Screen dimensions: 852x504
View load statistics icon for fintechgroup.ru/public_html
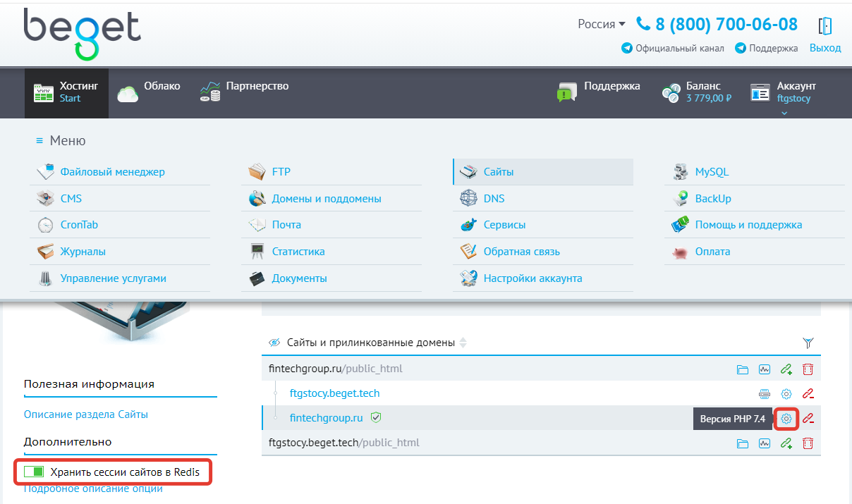coord(764,369)
